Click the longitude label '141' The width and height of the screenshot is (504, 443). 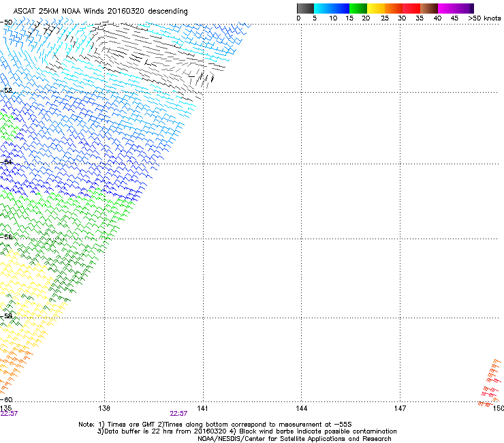click(202, 408)
